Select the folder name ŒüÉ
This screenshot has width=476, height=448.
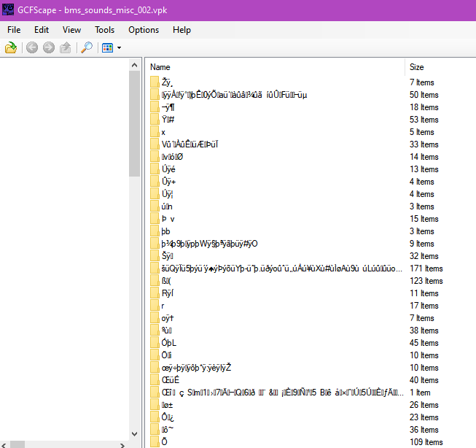171,380
